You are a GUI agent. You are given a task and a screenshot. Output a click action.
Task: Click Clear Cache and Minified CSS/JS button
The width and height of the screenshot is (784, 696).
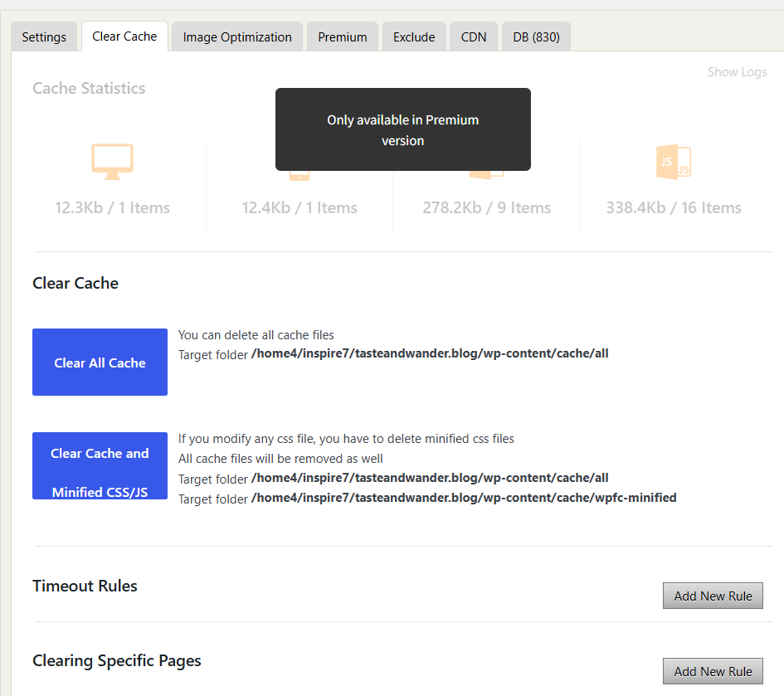pyautogui.click(x=100, y=466)
